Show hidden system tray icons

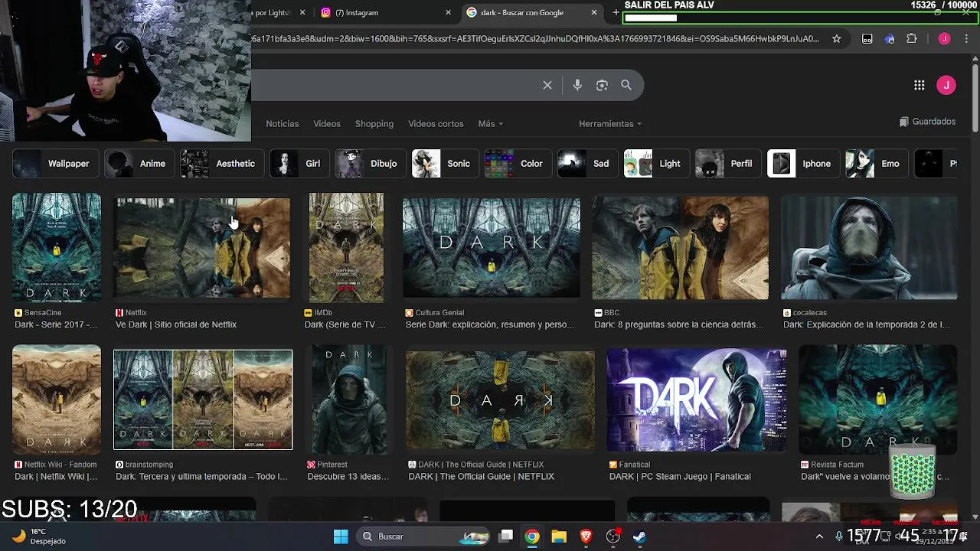pos(819,536)
